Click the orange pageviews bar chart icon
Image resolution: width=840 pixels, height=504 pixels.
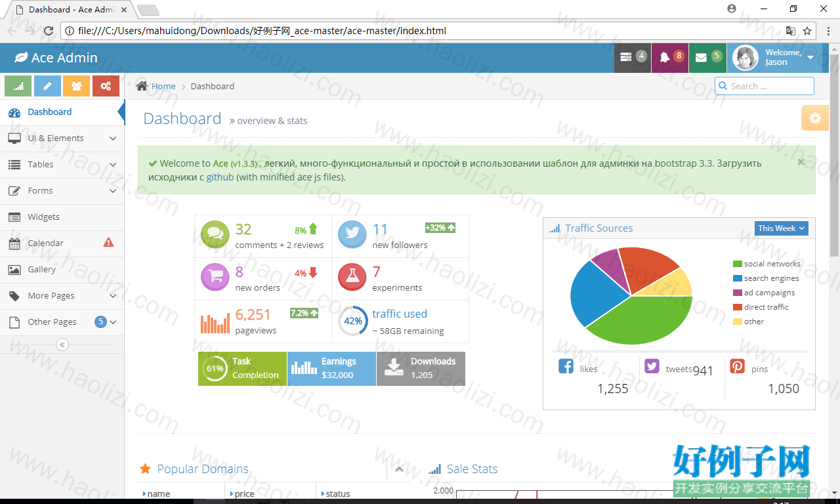215,323
